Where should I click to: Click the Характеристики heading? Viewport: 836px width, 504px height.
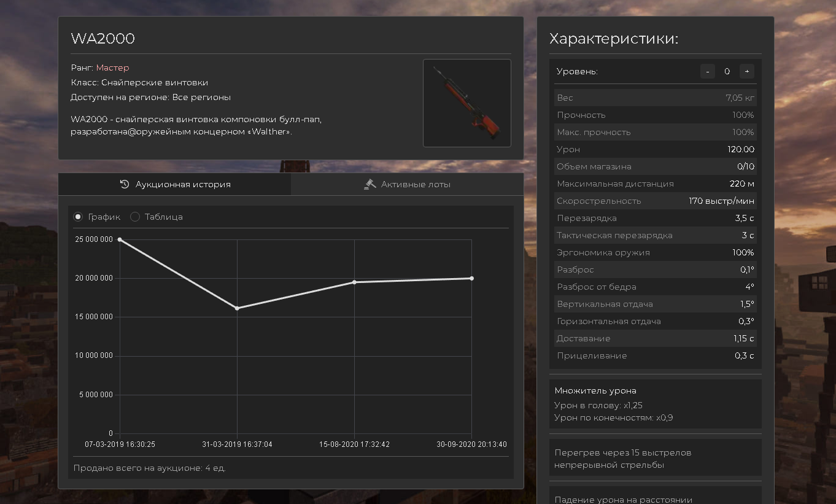pos(614,39)
